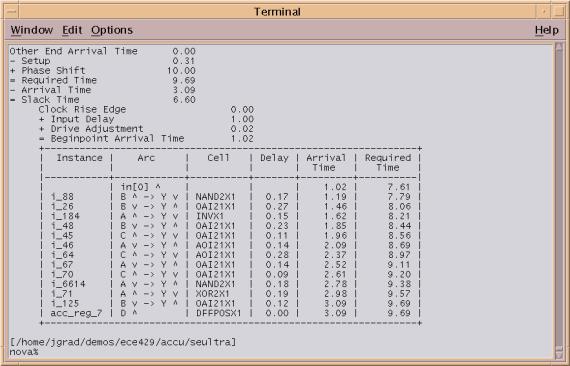Click the Arc column header
Image resolution: width=570 pixels, height=366 pixels.
[x=146, y=158]
